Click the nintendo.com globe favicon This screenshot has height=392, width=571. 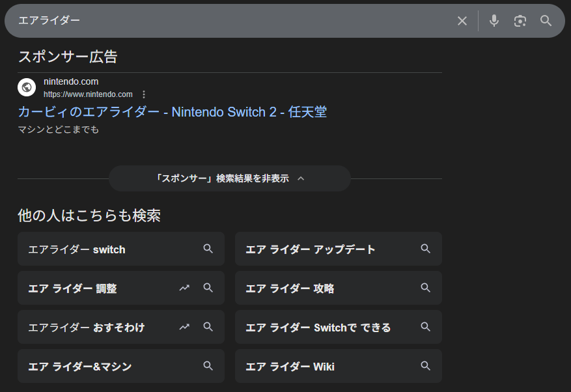[x=27, y=87]
